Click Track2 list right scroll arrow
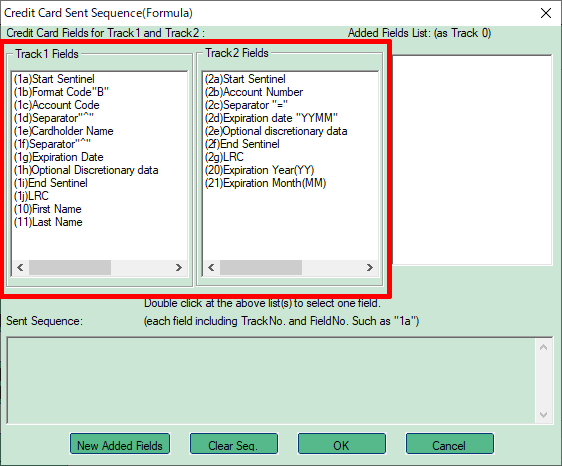The width and height of the screenshot is (562, 466). 370,267
